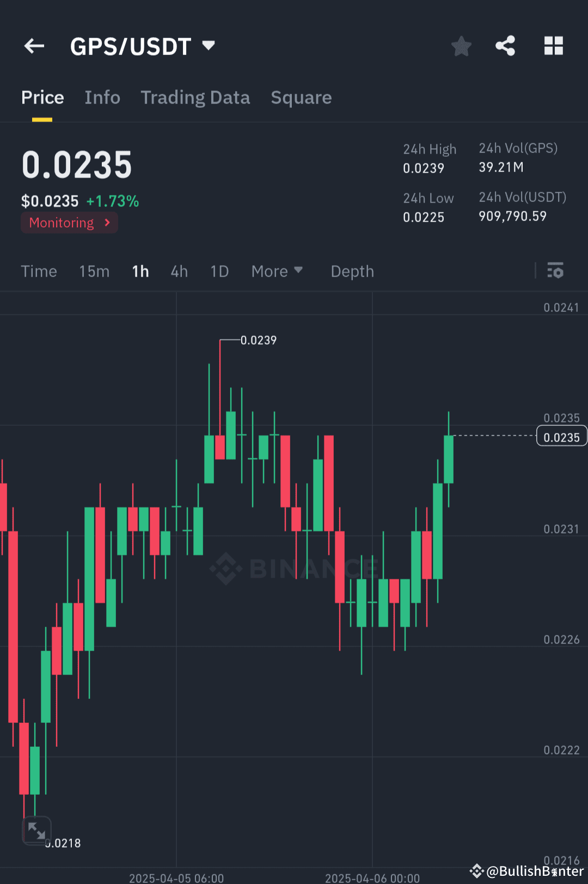
Task: Open the share options
Action: (x=506, y=46)
